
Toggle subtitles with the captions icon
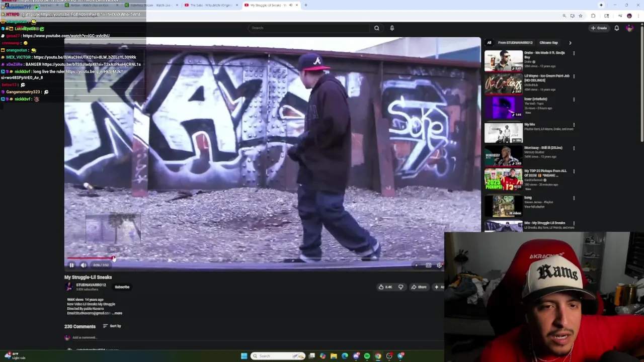[x=428, y=265]
